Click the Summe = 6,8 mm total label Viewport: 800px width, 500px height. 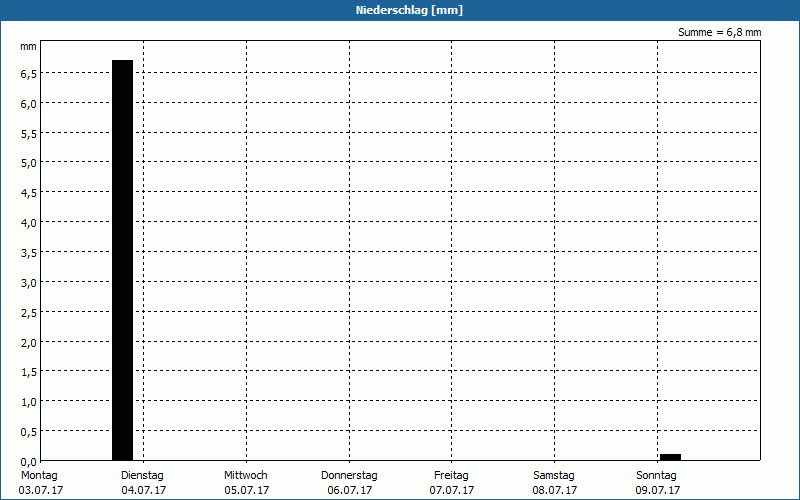click(719, 32)
